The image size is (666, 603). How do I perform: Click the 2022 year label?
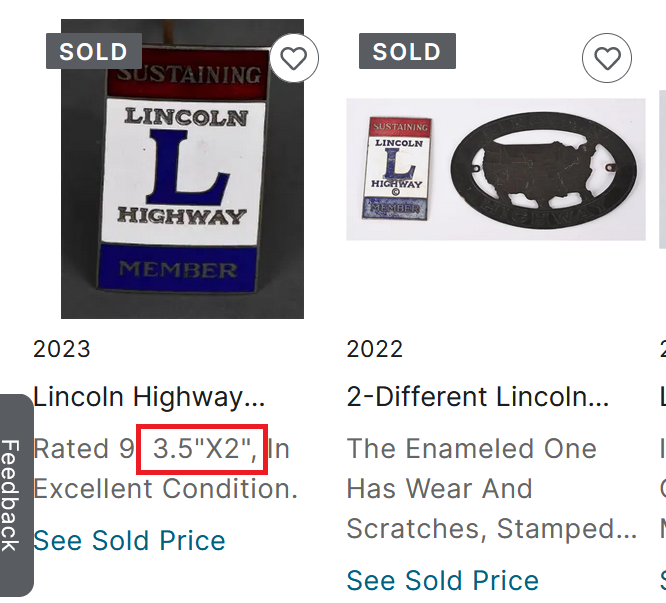pos(375,349)
